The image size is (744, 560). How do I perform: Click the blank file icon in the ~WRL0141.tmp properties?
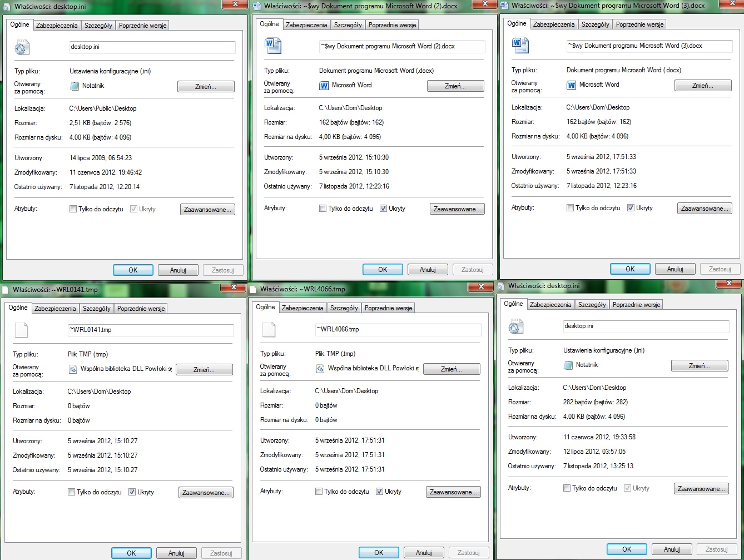(x=21, y=330)
